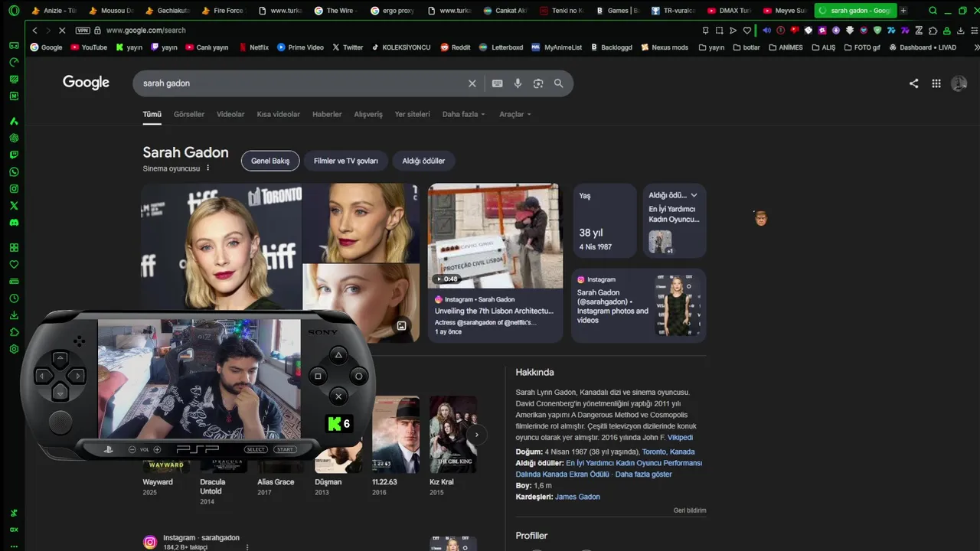Viewport: 980px width, 551px height.
Task: Open the Netflix bookmark
Action: click(253, 47)
